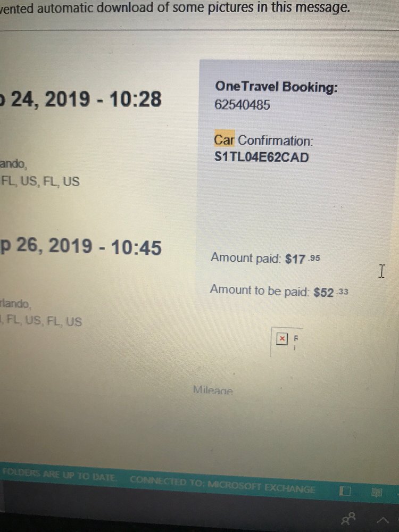Image resolution: width=399 pixels, height=532 pixels.
Task: Click the Mileage text
Action: 213,391
